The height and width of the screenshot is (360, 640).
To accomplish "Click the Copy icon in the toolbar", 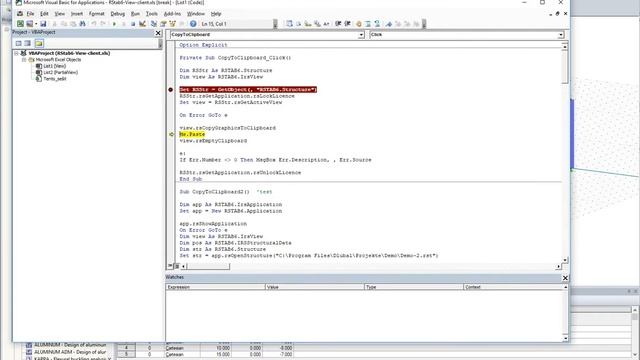I will tap(64, 24).
